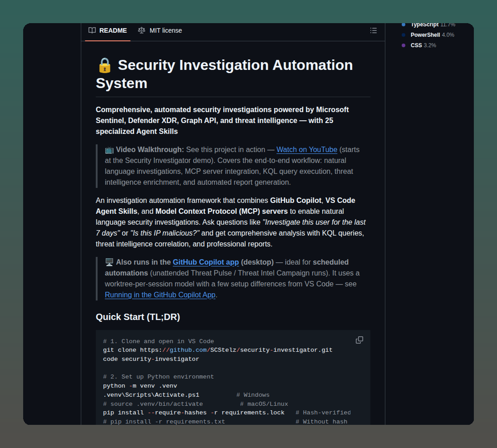Click the bold 'Model Context Protocol (MCP) servers' text

click(x=221, y=212)
